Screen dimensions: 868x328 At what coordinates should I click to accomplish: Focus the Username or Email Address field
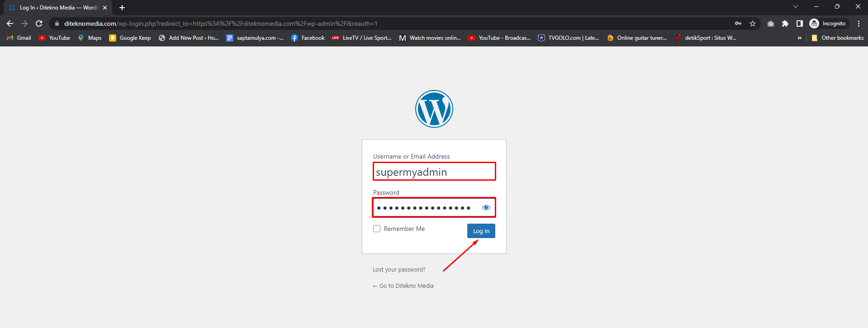tap(434, 172)
